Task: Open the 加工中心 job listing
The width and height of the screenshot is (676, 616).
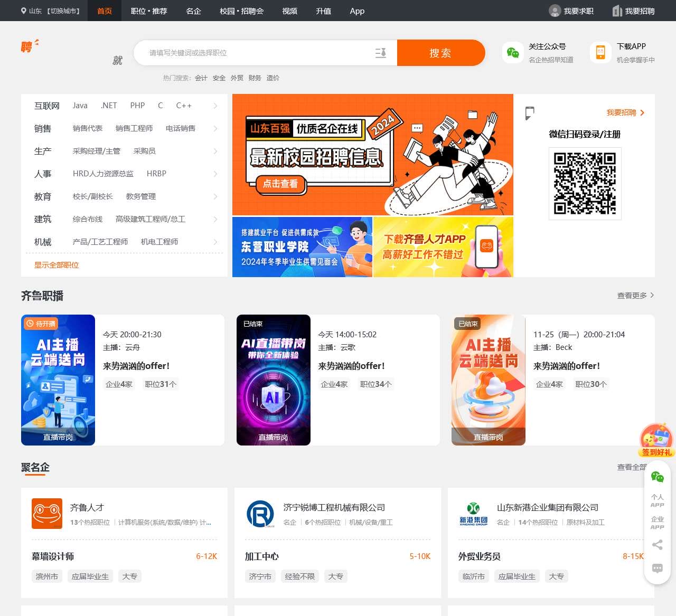Action: (262, 556)
